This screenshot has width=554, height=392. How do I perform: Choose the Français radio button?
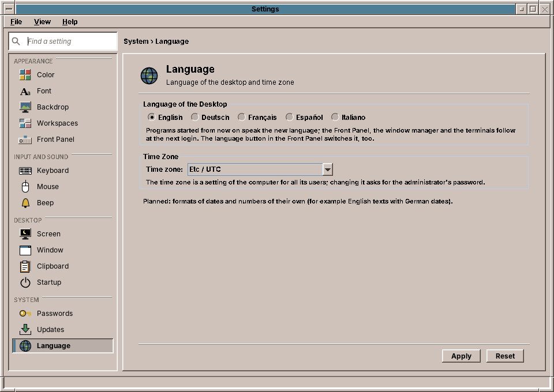click(x=241, y=117)
